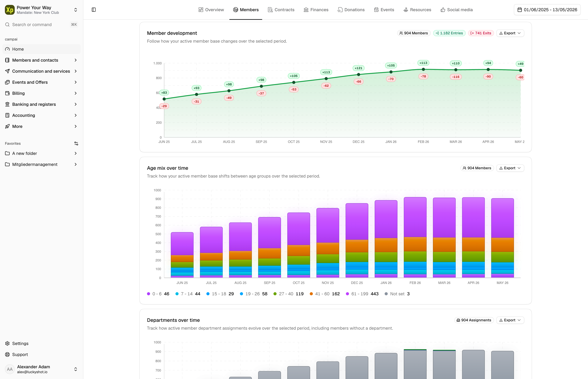Switch to the Contracts tab
The height and width of the screenshot is (379, 588).
[x=281, y=10]
